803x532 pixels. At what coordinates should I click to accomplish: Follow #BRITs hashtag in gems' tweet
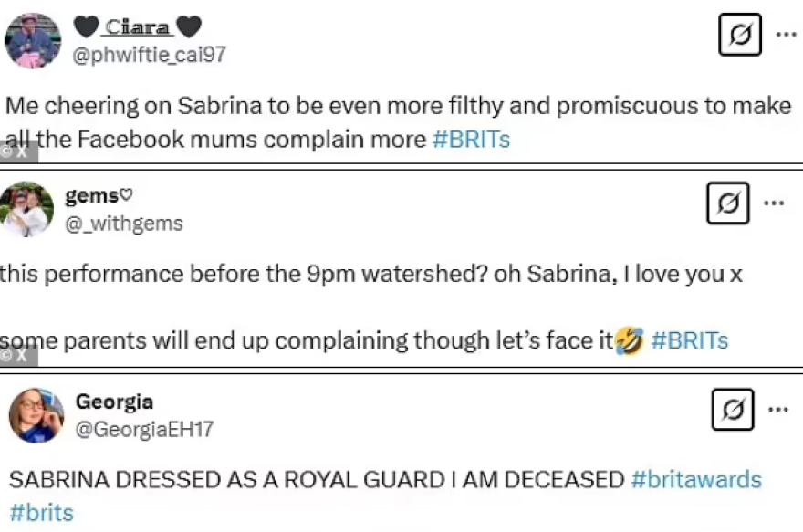[x=689, y=340]
